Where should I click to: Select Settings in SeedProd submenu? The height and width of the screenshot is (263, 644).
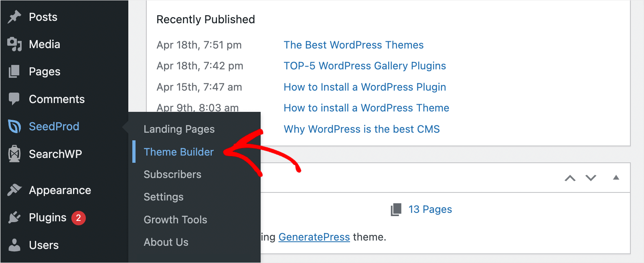(164, 197)
